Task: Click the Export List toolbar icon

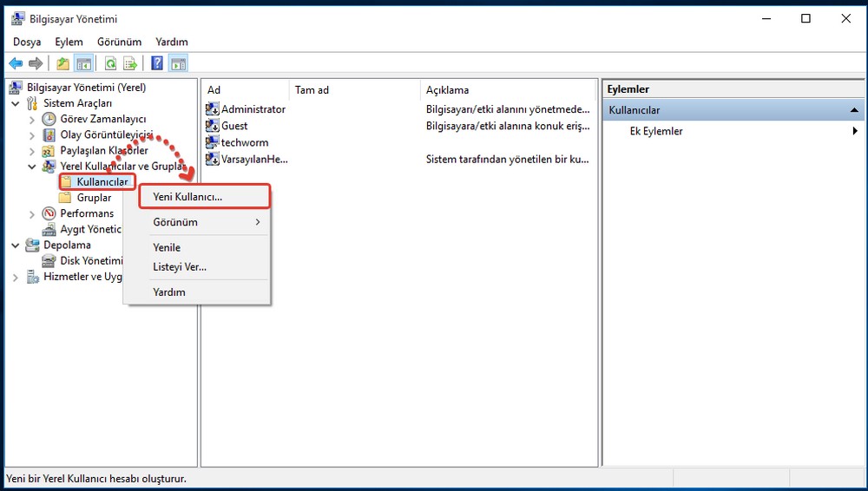Action: pyautogui.click(x=130, y=63)
